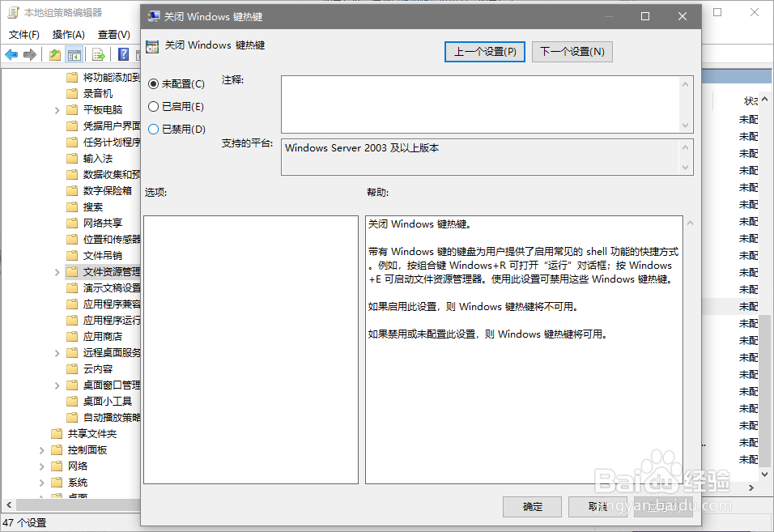Select the 位置和传感器 tree item
The height and width of the screenshot is (532, 774).
[x=104, y=240]
